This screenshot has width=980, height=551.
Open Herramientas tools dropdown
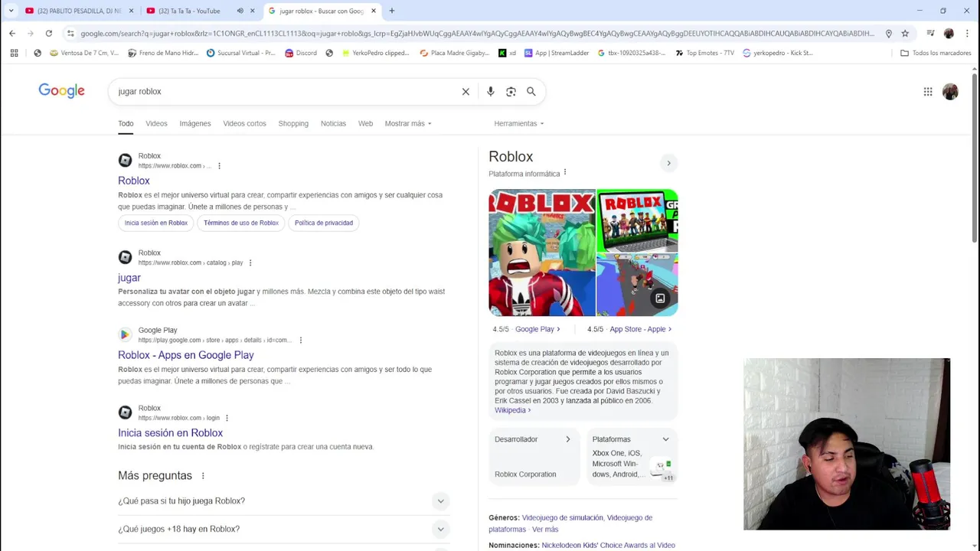519,123
